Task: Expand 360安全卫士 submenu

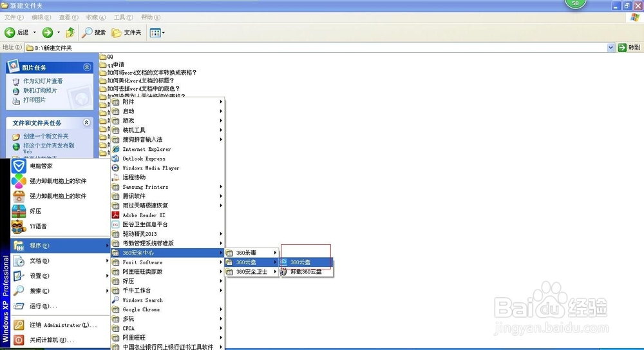Action: pyautogui.click(x=252, y=271)
